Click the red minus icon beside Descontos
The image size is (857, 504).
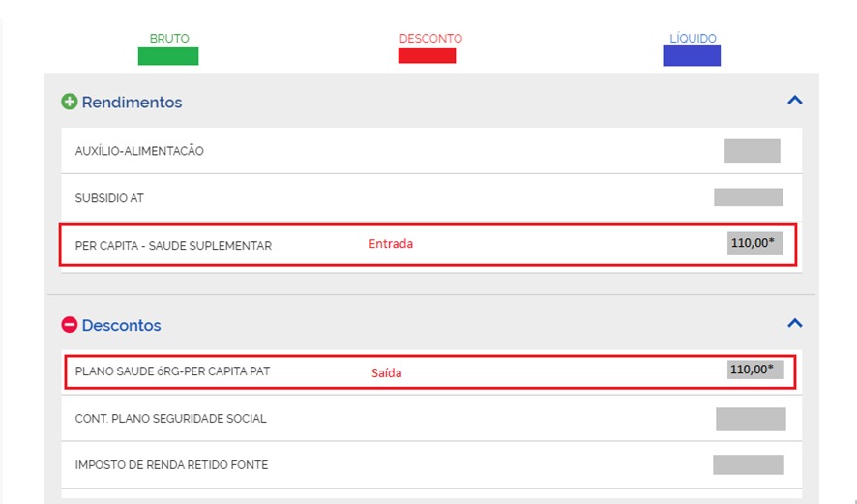point(70,326)
